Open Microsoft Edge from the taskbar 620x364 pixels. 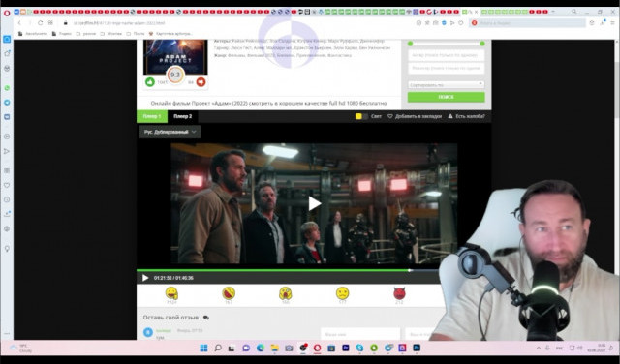coord(261,348)
